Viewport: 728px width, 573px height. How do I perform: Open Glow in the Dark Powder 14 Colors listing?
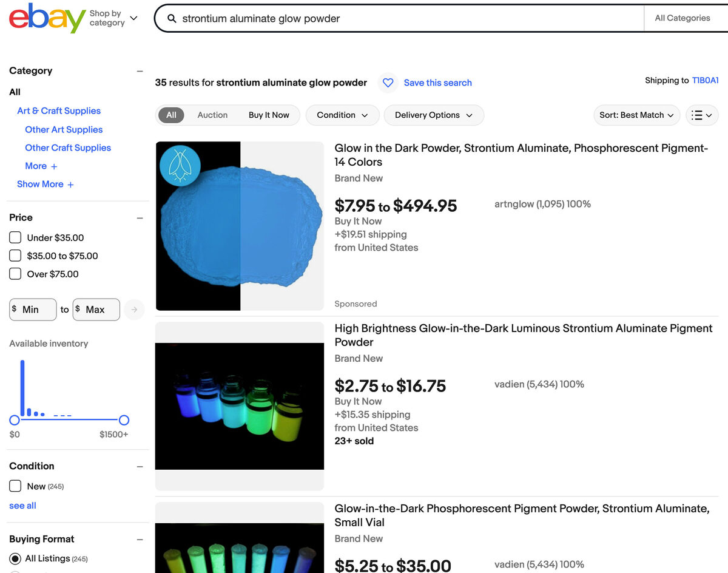tap(522, 155)
